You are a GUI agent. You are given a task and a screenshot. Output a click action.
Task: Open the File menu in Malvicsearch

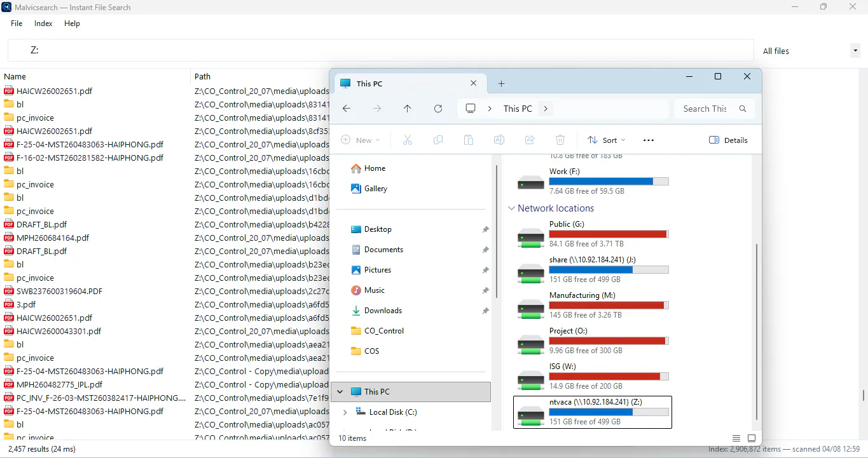(x=17, y=24)
